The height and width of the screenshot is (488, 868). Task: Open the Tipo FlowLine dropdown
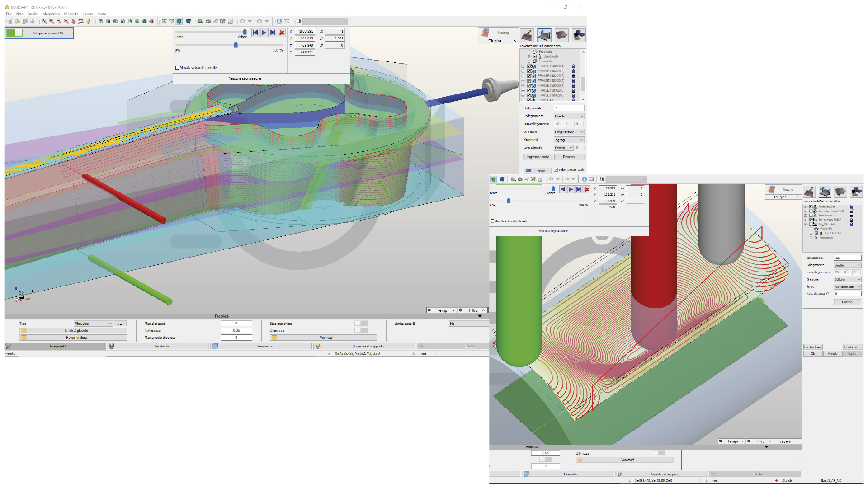point(93,324)
